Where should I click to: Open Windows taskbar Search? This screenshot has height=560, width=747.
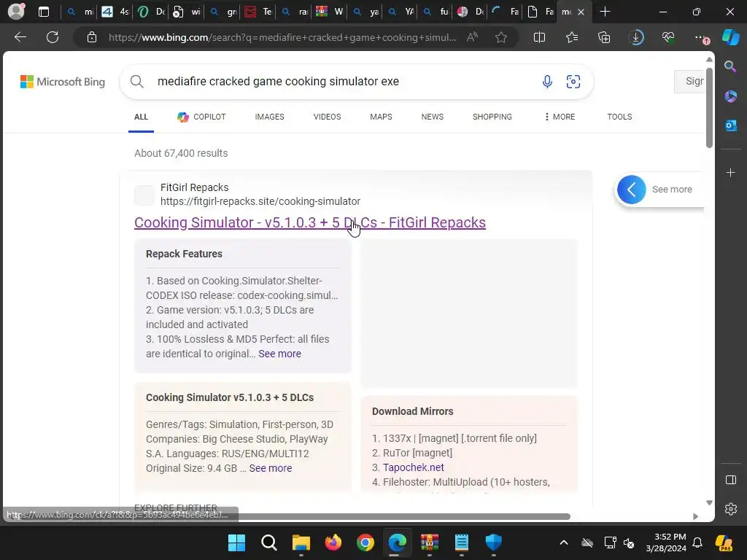[268, 542]
